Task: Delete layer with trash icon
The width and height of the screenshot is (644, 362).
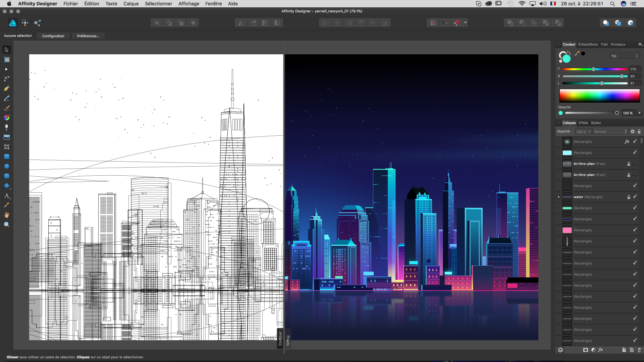Action: [639, 350]
